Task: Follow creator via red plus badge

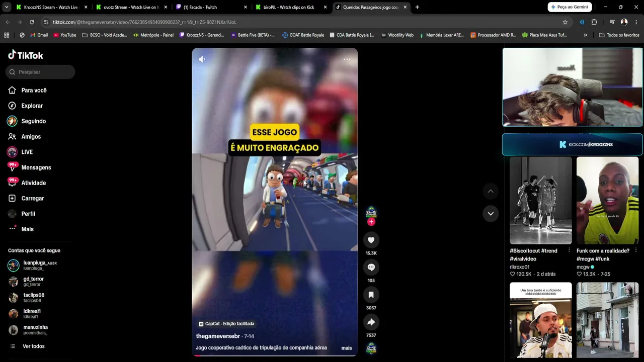Action: [x=371, y=222]
